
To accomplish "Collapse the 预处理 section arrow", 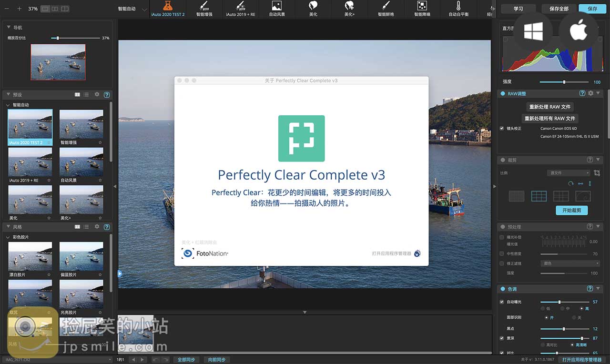I will pyautogui.click(x=598, y=227).
